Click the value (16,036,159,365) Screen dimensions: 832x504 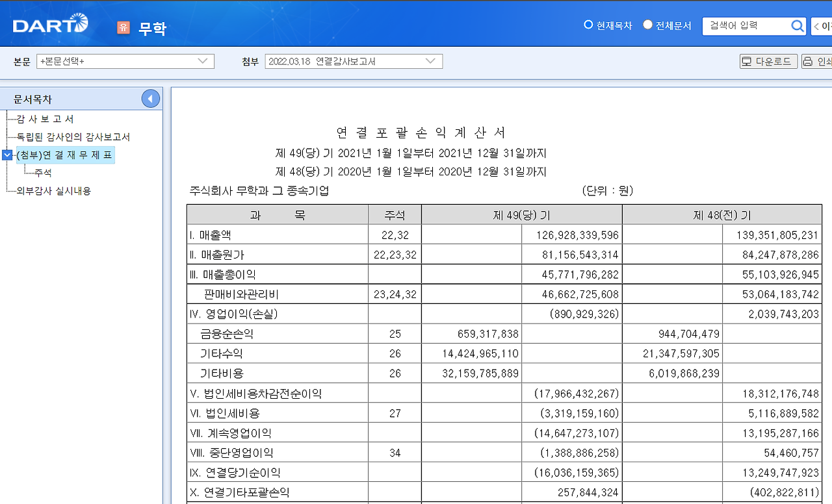pyautogui.click(x=576, y=473)
